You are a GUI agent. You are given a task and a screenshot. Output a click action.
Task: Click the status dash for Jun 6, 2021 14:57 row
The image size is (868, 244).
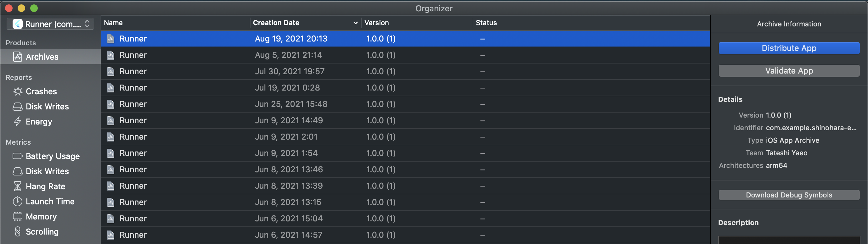482,235
